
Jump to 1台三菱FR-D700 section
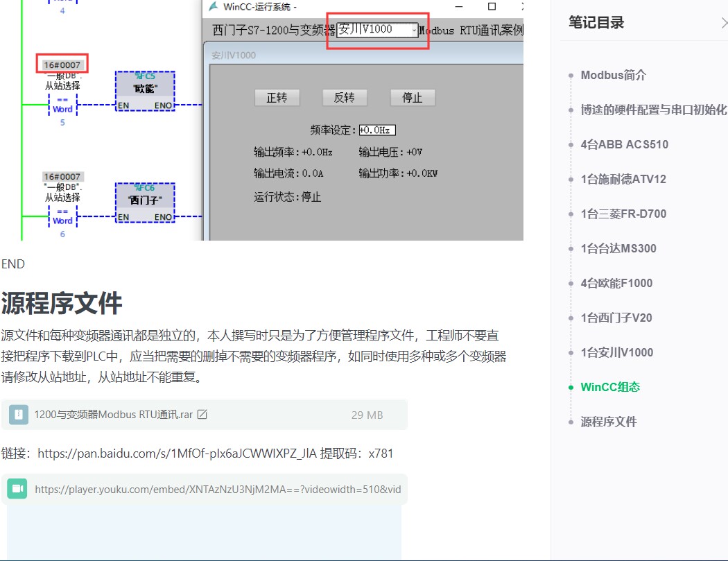623,214
